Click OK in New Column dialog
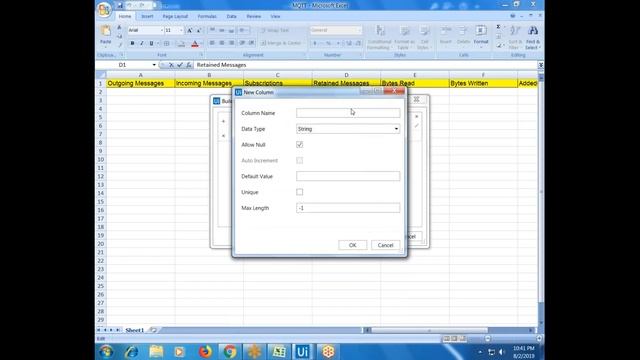 click(x=353, y=245)
